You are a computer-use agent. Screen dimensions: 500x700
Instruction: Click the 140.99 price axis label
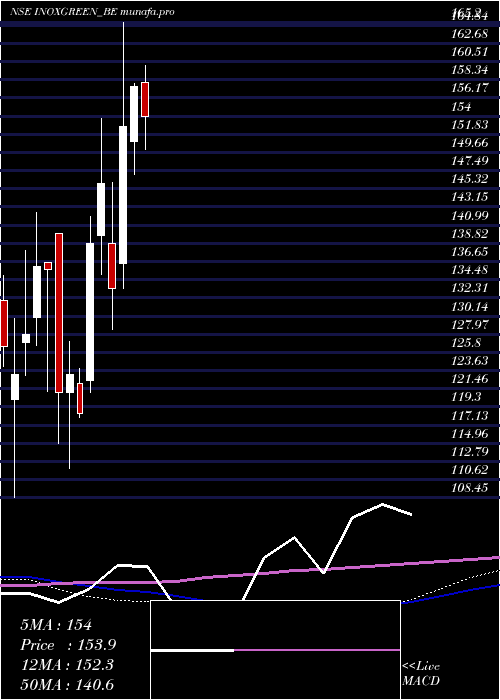469,216
